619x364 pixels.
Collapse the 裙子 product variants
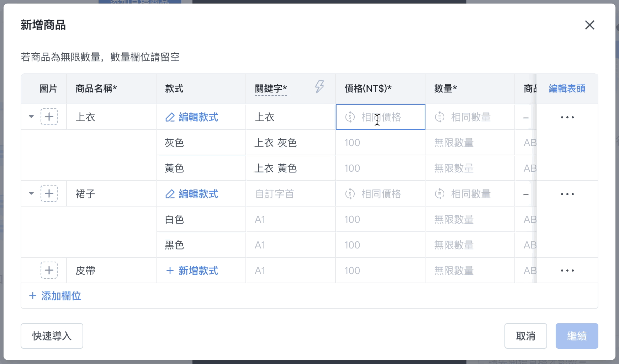click(31, 193)
